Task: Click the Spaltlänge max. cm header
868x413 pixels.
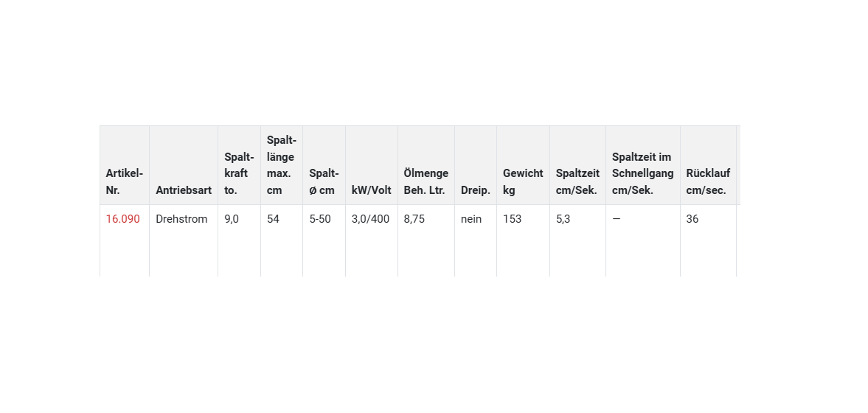Action: tap(281, 165)
